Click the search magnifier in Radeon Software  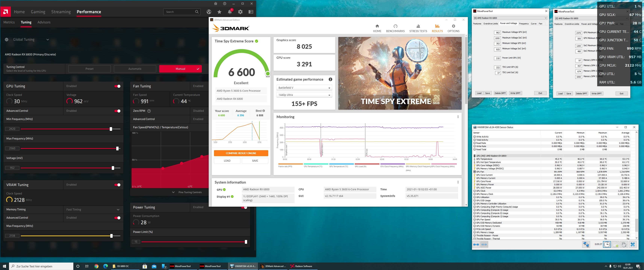[197, 12]
